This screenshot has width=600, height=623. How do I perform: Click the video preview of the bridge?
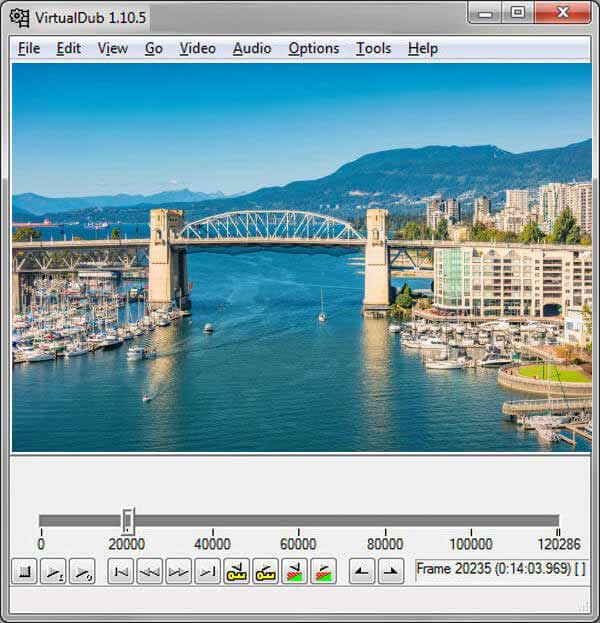(301, 258)
